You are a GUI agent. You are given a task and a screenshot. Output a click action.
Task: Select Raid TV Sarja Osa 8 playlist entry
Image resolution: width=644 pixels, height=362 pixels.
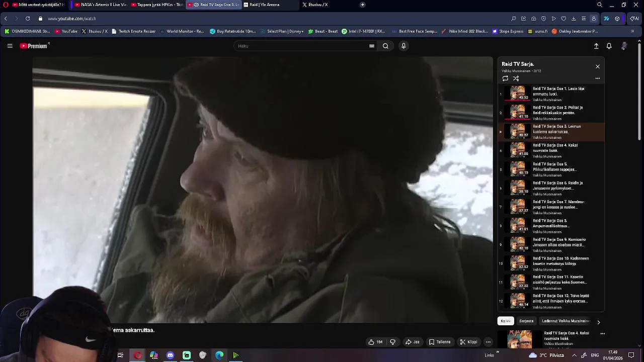click(x=551, y=226)
